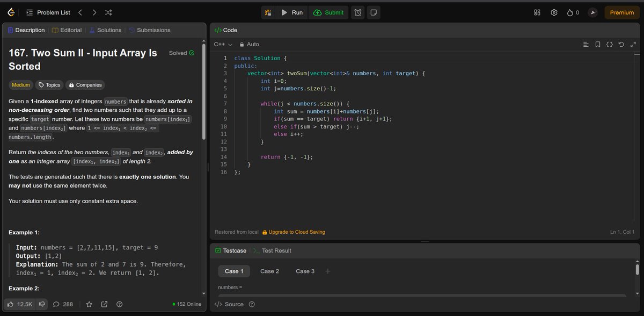Viewport: 644px width, 316px height.
Task: Switch to the Submissions tab
Action: [x=150, y=30]
